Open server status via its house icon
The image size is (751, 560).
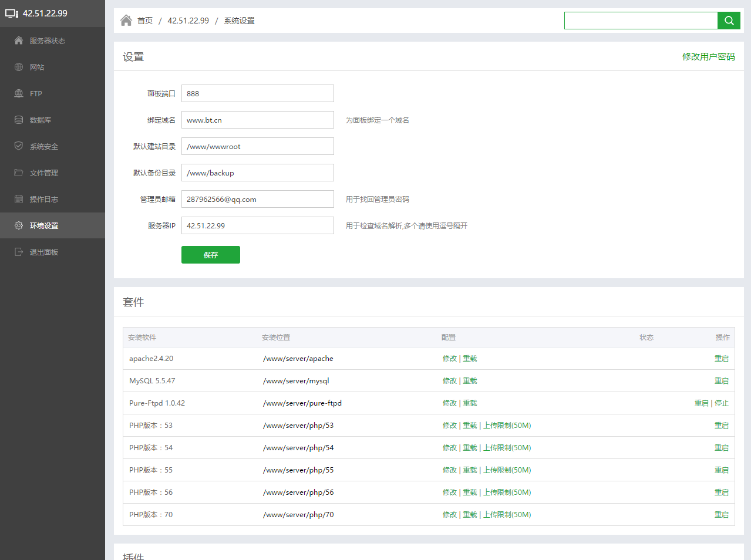pyautogui.click(x=19, y=41)
